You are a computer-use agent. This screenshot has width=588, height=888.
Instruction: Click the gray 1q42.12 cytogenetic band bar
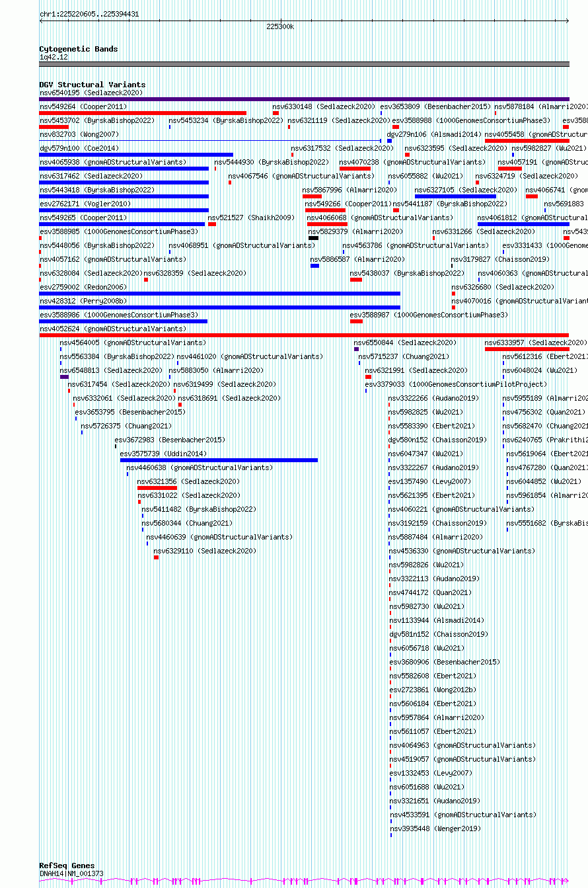(305, 64)
